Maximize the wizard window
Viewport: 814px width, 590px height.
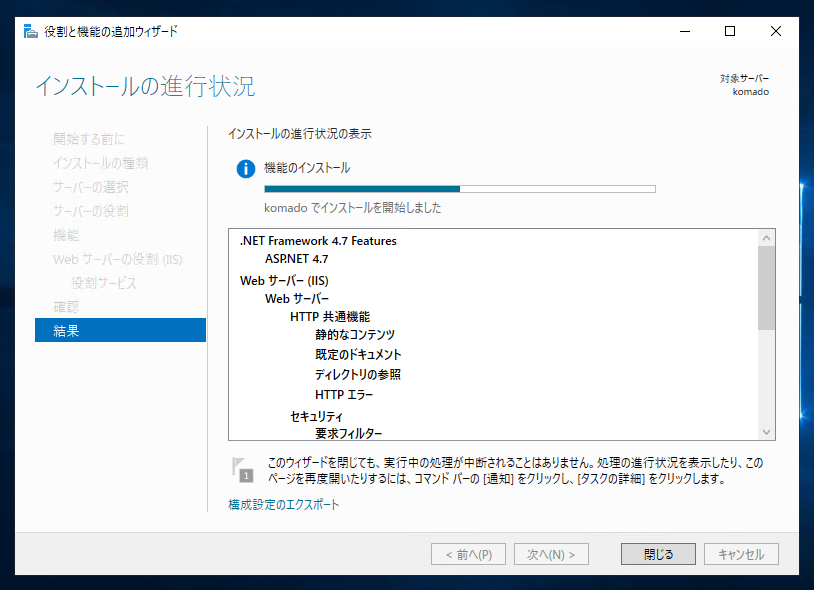tap(730, 32)
